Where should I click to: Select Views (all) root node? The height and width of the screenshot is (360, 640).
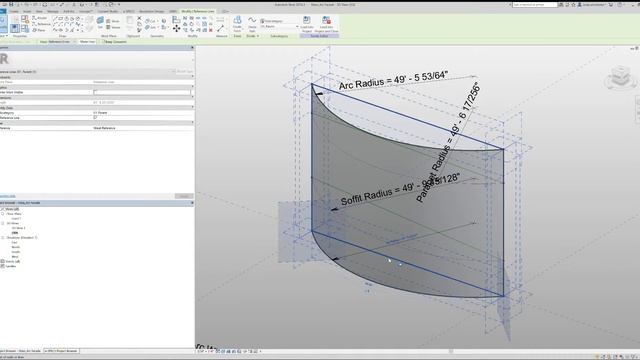[x=11, y=209]
